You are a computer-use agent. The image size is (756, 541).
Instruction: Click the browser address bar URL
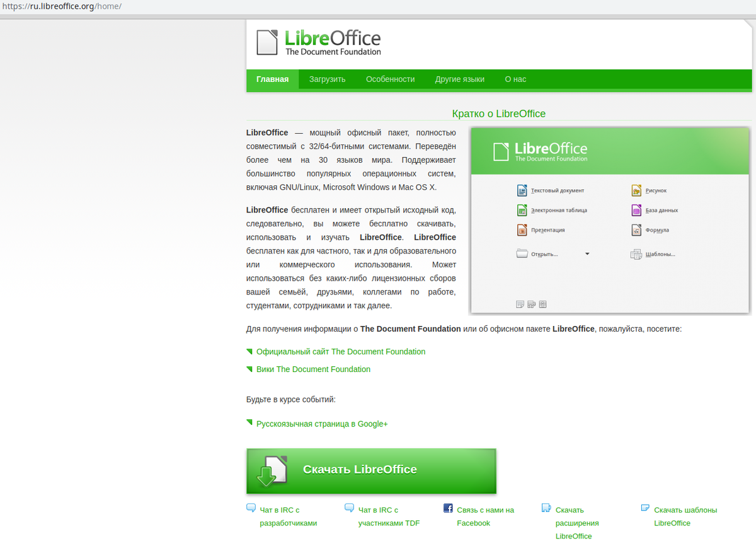(60, 6)
